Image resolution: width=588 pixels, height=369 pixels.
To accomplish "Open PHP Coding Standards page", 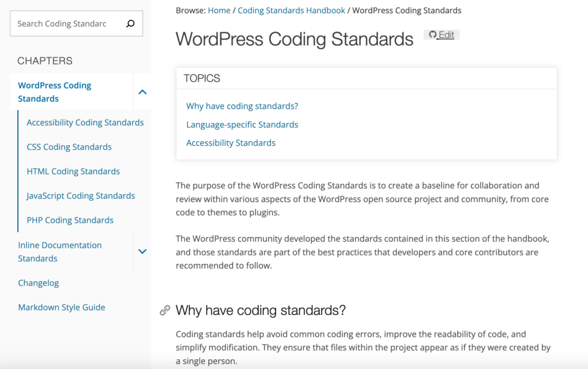I will pos(69,220).
